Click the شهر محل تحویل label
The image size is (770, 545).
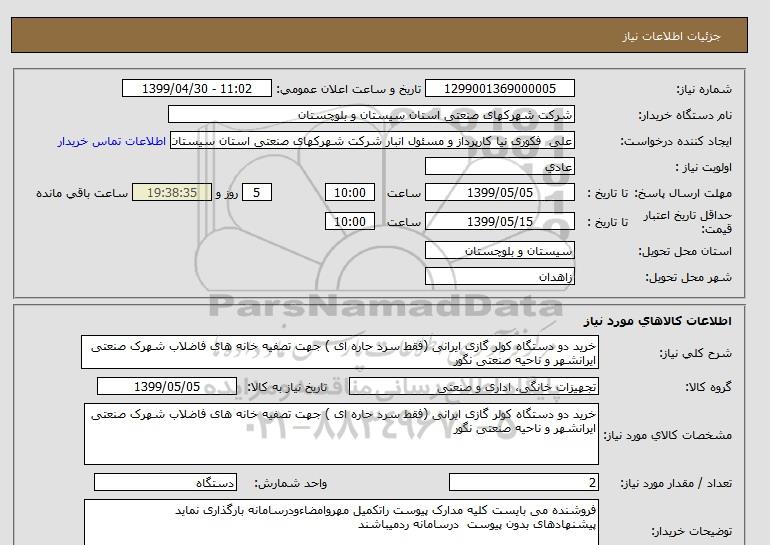[688, 277]
